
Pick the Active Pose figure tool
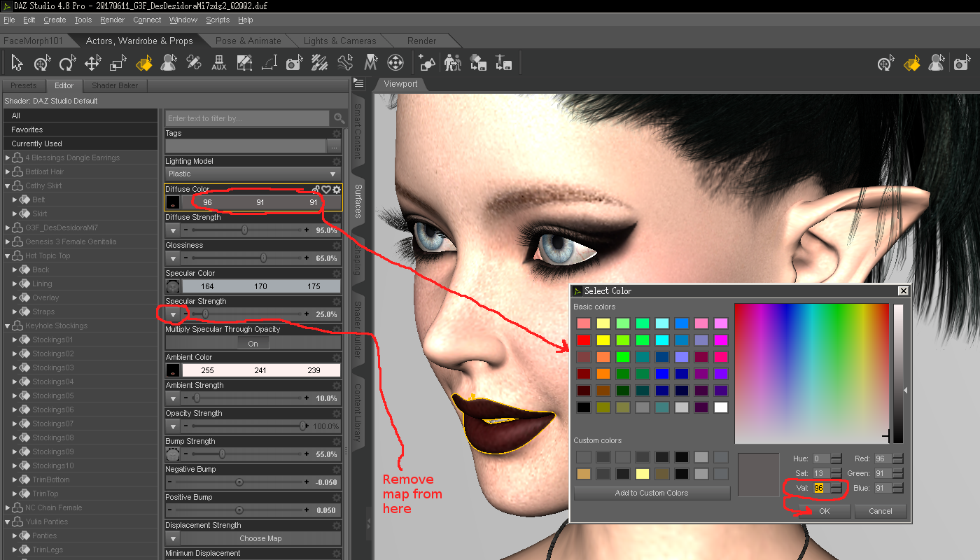click(x=169, y=63)
